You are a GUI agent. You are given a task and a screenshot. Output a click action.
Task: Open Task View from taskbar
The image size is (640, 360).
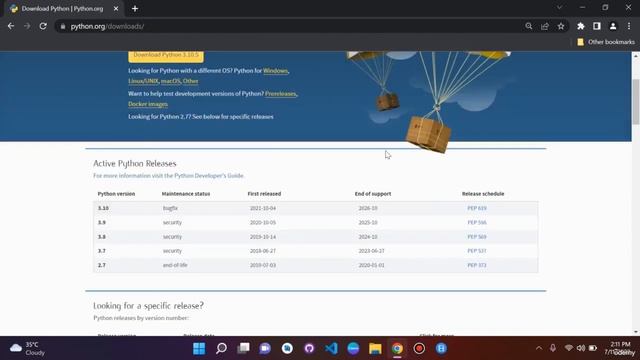[243, 349]
